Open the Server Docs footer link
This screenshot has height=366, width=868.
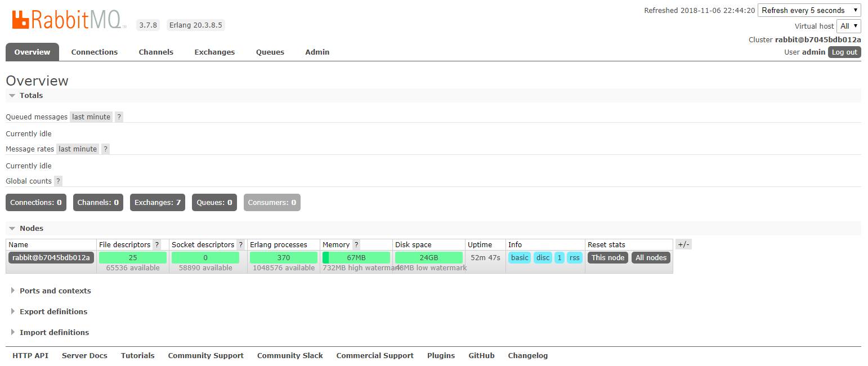[x=84, y=356]
